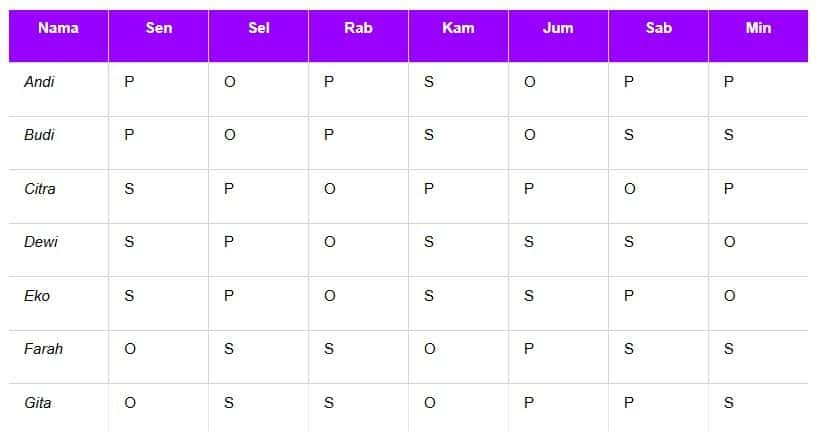Select the Jum column header
Image resolution: width=816 pixels, height=431 pixels.
pos(558,28)
